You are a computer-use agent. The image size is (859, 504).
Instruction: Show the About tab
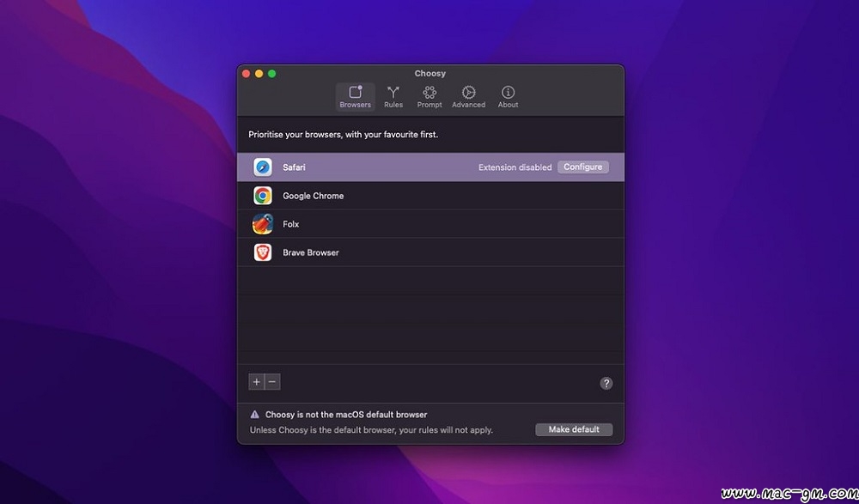pyautogui.click(x=508, y=97)
